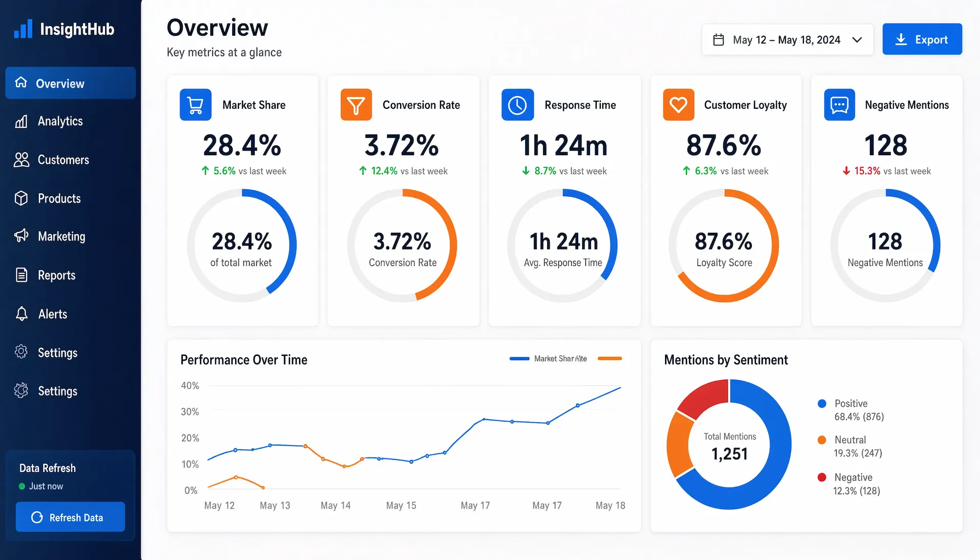Click the Customers people icon
980x560 pixels.
tap(21, 160)
